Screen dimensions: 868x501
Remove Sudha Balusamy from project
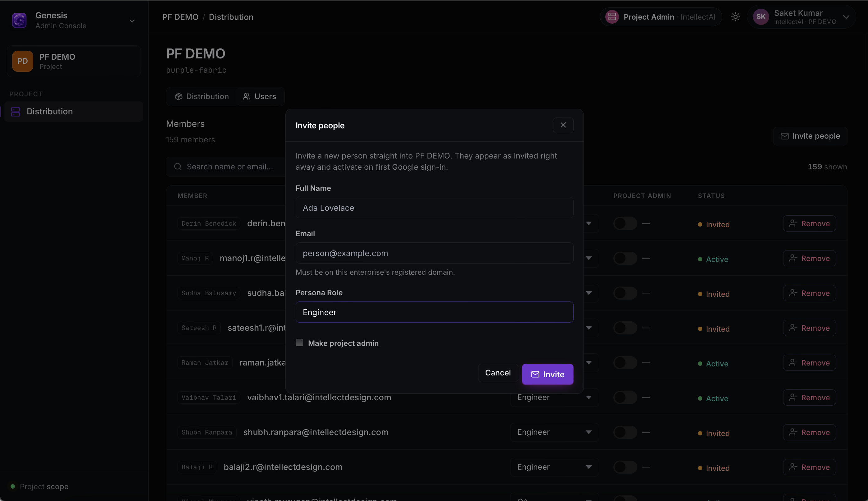coord(810,293)
